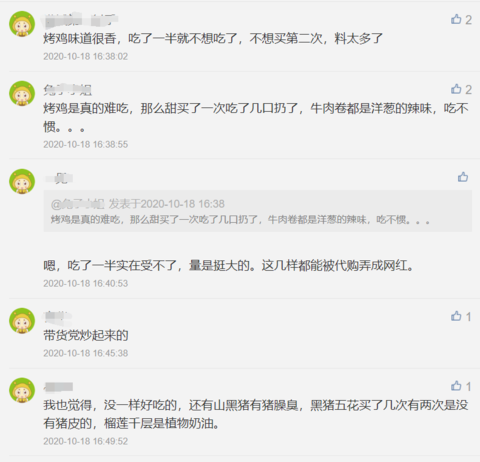Viewport: 480px width, 462px height.
Task: Open avatar of second commenter
Action: 22,94
